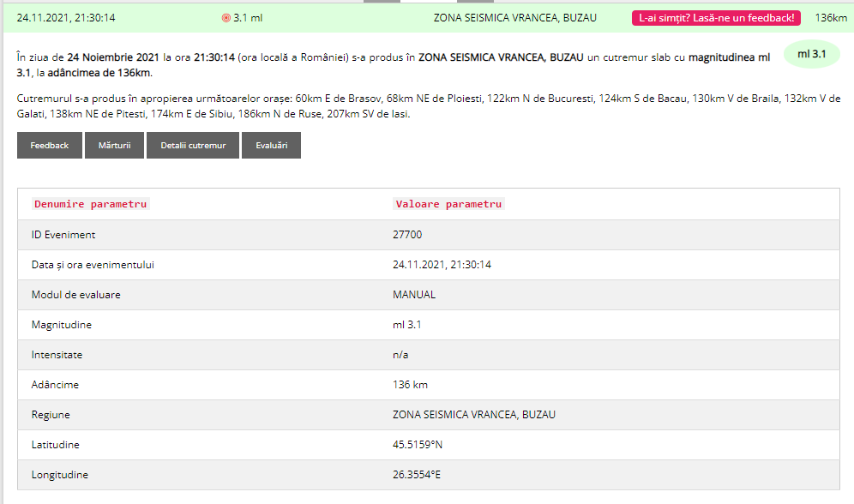
Task: Select table value ZONA SEISMICA VRANCEA, BUZAU
Action: pos(474,415)
